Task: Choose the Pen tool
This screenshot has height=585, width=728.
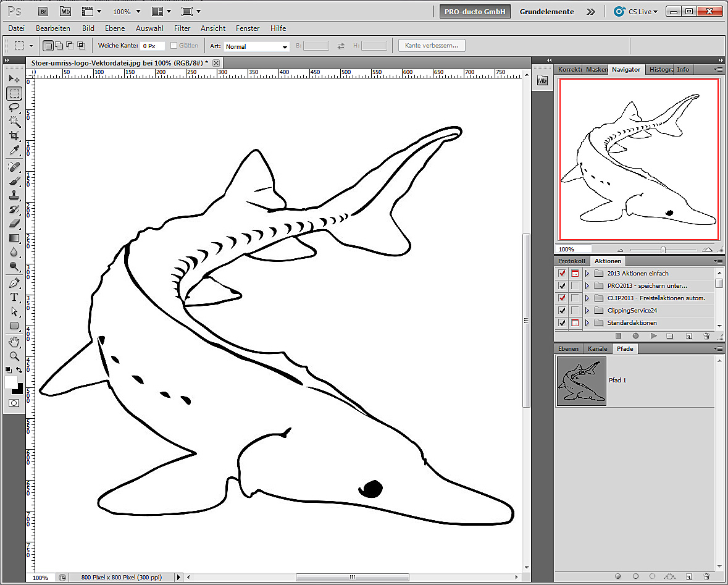Action: (x=14, y=283)
